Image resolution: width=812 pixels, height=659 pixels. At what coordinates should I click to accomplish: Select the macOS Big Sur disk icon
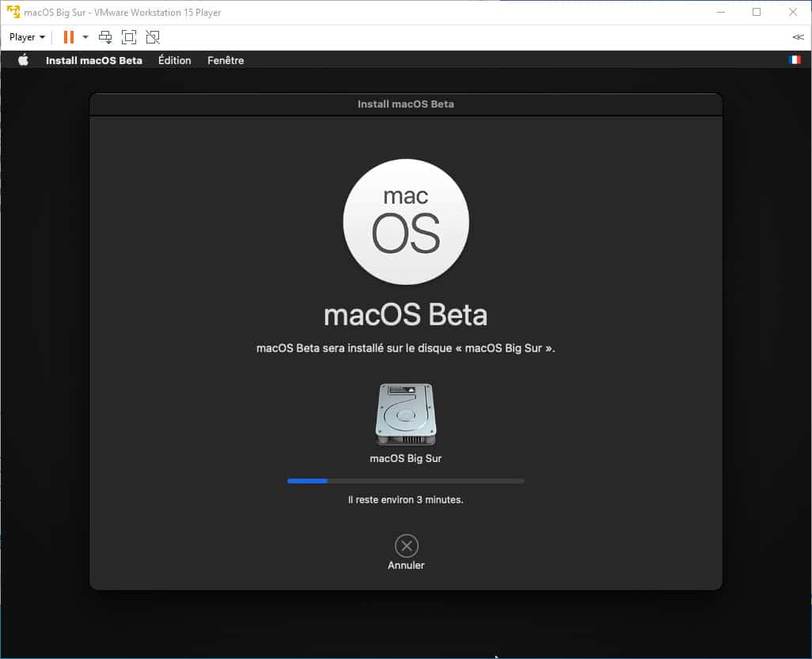pos(406,415)
